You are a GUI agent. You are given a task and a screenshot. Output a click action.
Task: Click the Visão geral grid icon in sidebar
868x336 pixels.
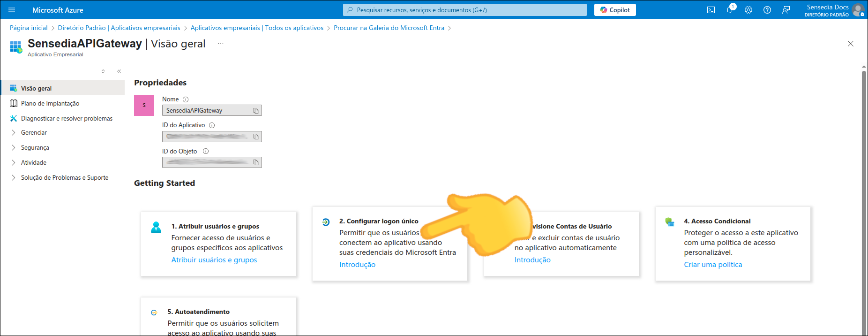(14, 88)
